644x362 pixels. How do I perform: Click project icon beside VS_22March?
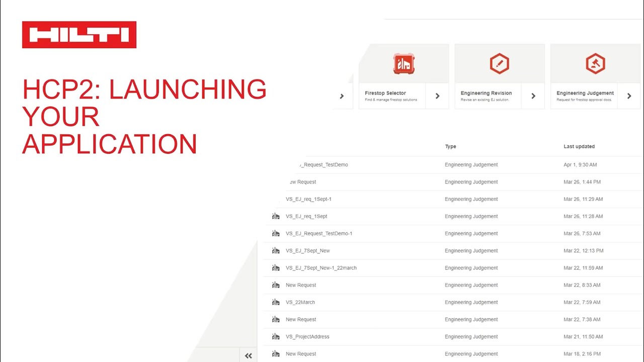[276, 302]
